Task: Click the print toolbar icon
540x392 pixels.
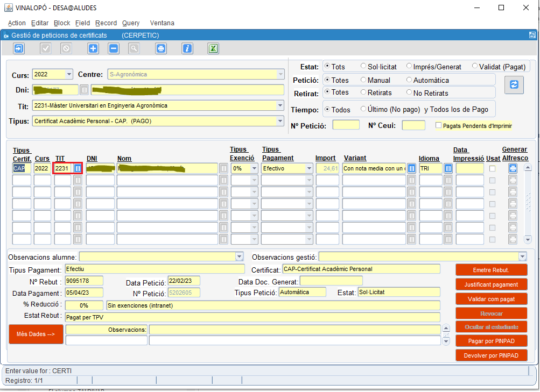Action: pos(161,48)
